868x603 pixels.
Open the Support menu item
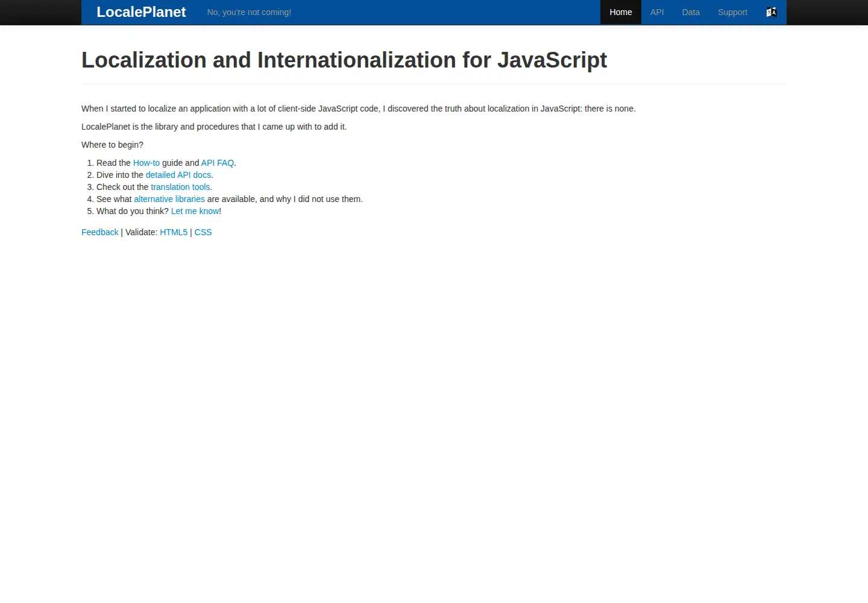tap(732, 12)
